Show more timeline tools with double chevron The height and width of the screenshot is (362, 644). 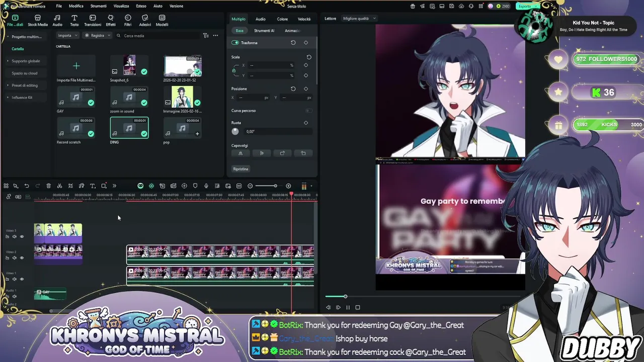[x=114, y=186]
